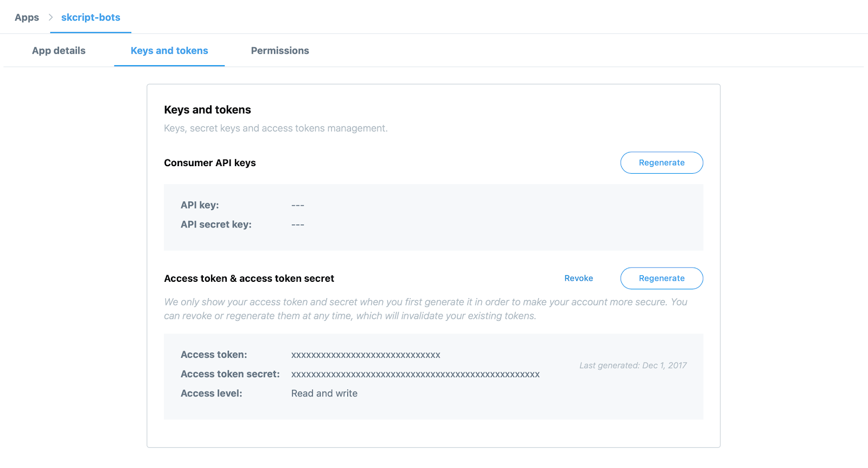868x468 pixels.
Task: Click the Last generated date text
Action: tap(632, 365)
